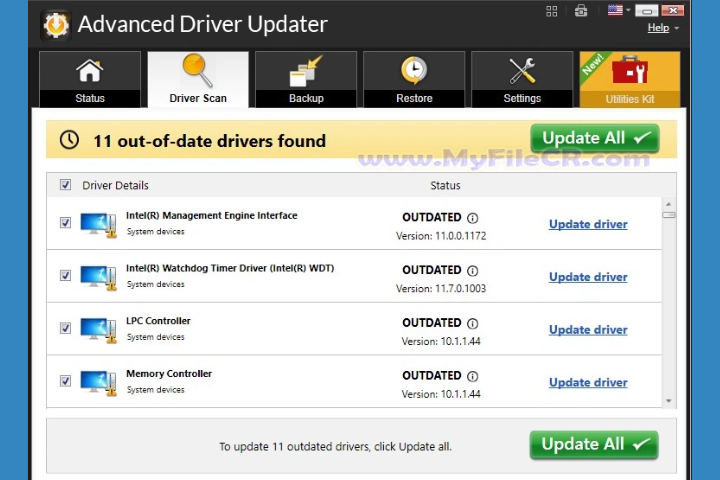
Task: Uncheck Intel Management Engine Interface checkbox
Action: coord(65,223)
